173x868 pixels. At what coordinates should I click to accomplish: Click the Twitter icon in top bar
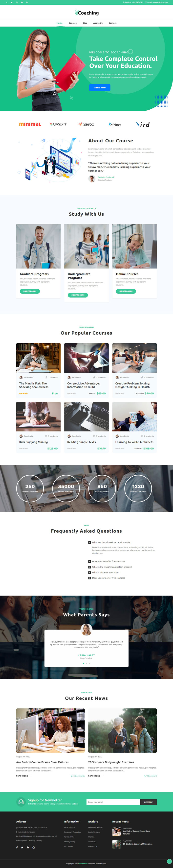[x=11, y=2]
